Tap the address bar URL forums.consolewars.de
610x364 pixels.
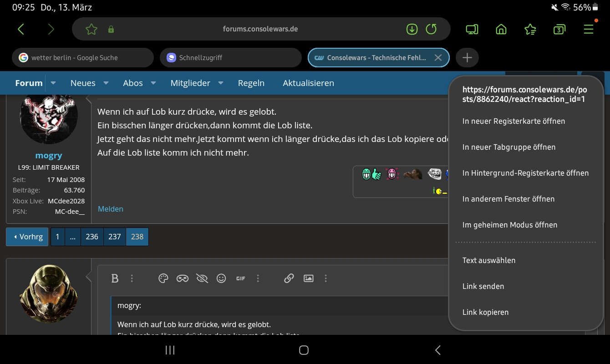pyautogui.click(x=260, y=29)
